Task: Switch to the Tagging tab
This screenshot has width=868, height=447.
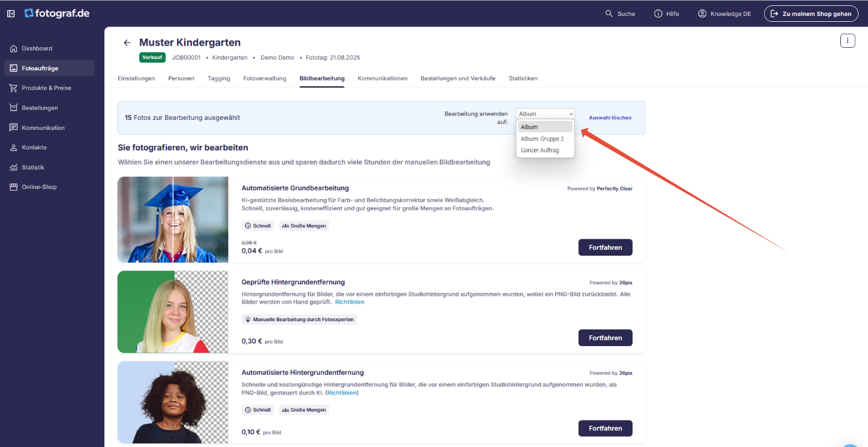Action: [x=219, y=79]
